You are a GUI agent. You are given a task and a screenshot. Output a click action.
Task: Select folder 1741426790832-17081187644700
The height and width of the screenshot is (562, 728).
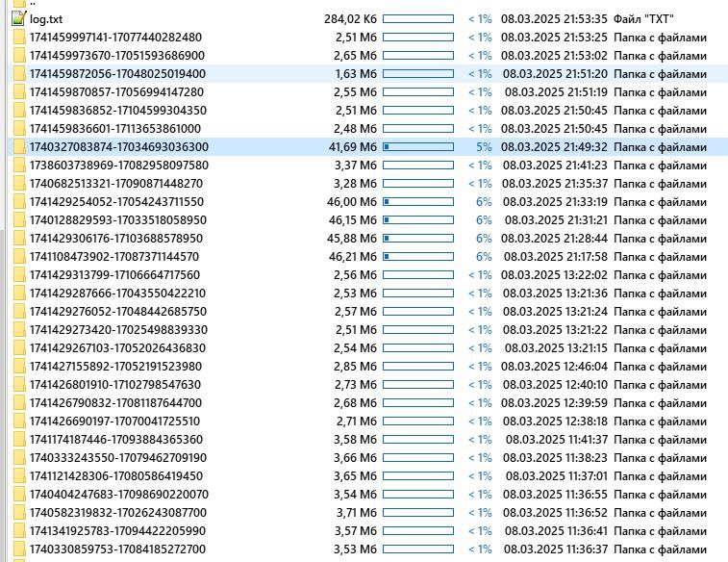pyautogui.click(x=115, y=402)
